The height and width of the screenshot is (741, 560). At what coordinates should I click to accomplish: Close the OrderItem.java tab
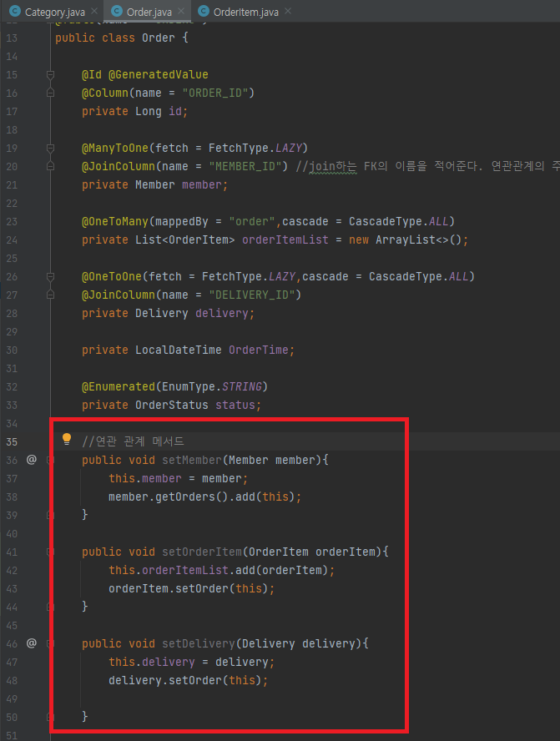(288, 11)
